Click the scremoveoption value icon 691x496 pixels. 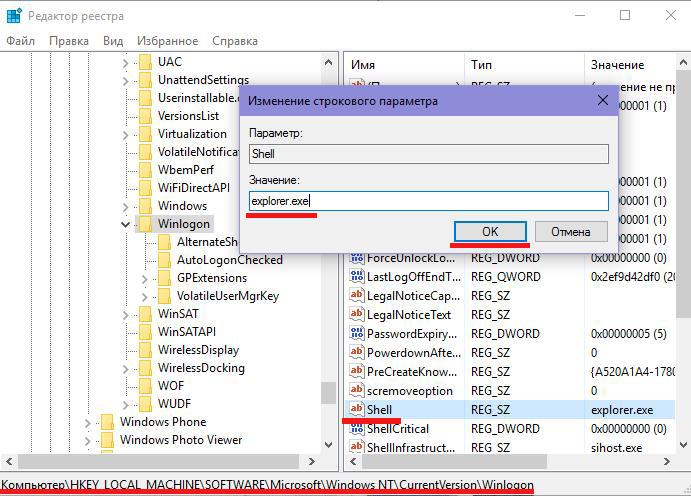pyautogui.click(x=355, y=390)
